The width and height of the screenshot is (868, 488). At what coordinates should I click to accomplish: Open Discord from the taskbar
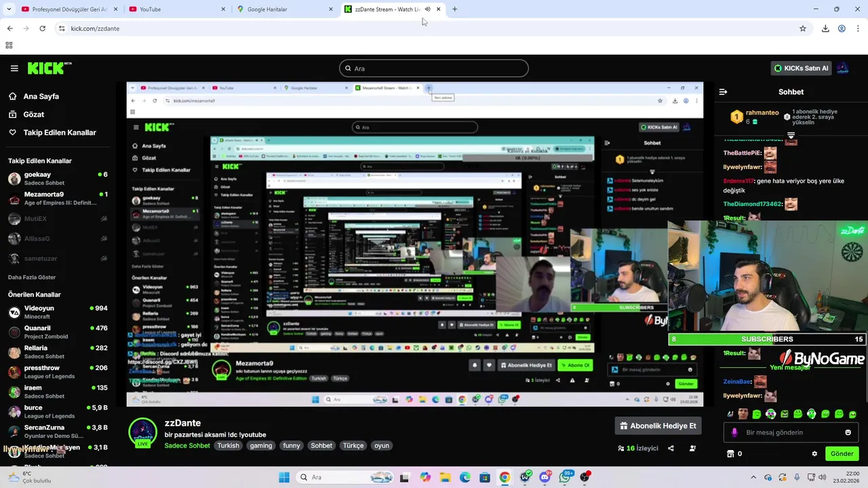[x=545, y=477]
